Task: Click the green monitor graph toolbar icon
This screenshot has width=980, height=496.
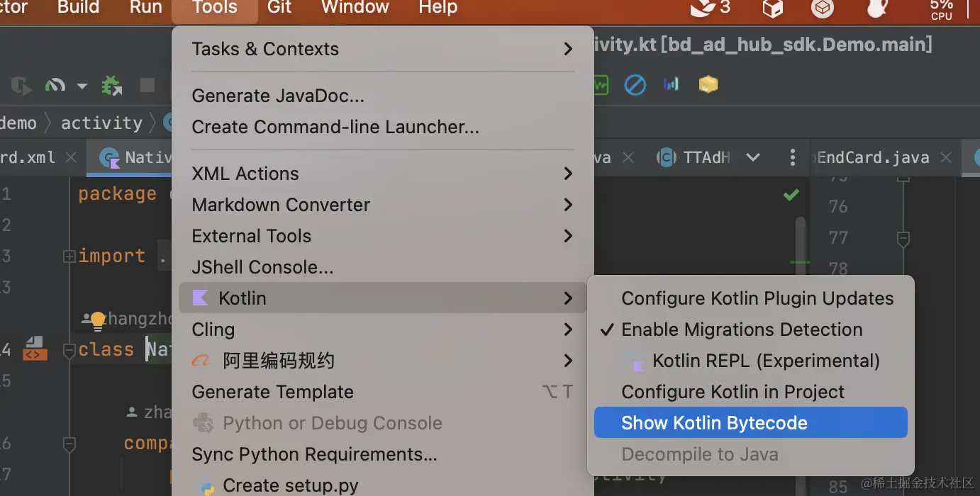Action: 601,85
